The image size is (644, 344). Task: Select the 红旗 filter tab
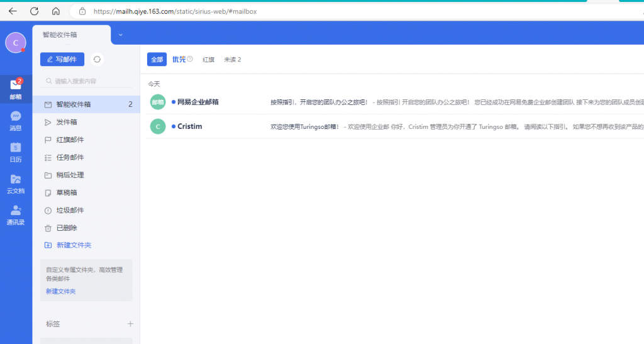209,60
